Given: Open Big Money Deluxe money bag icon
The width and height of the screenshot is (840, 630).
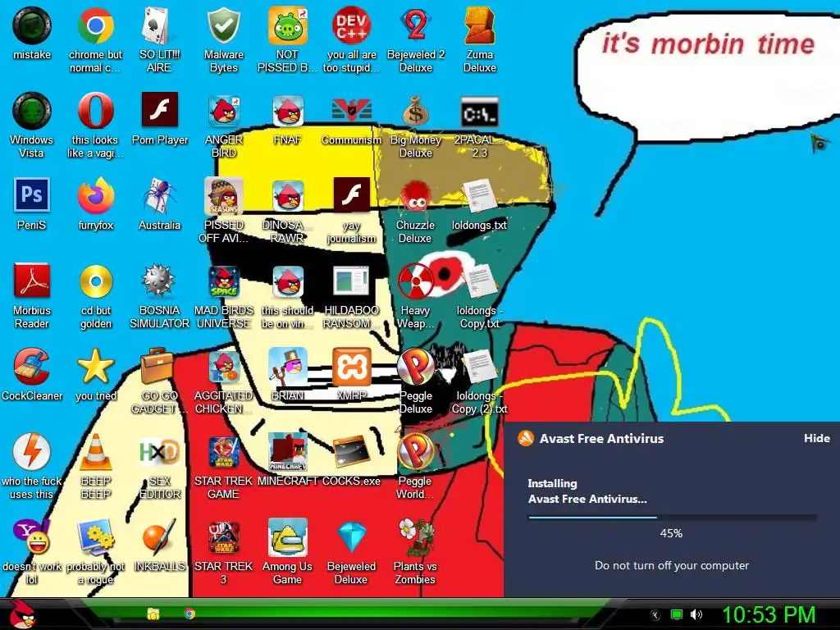Looking at the screenshot, I should click(x=415, y=111).
